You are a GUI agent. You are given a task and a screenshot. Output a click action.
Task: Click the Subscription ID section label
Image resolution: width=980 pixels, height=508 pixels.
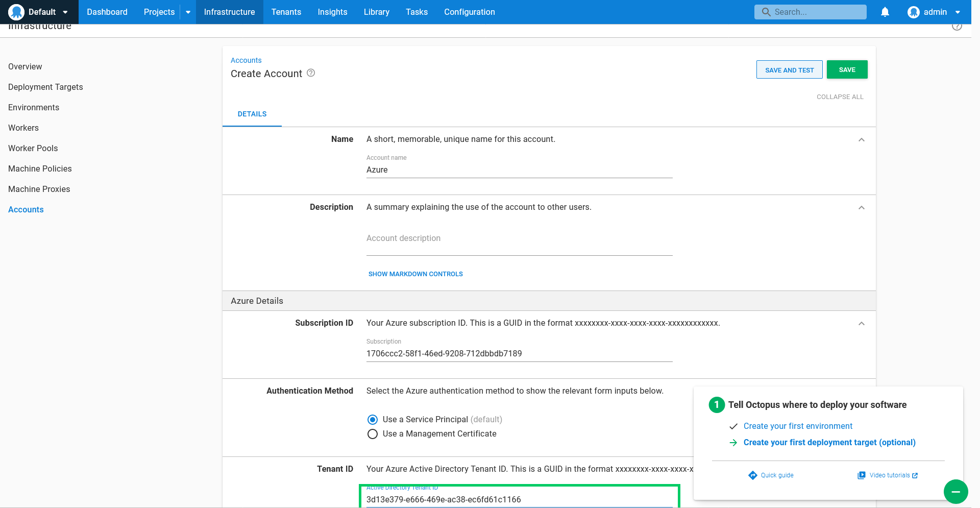(324, 323)
